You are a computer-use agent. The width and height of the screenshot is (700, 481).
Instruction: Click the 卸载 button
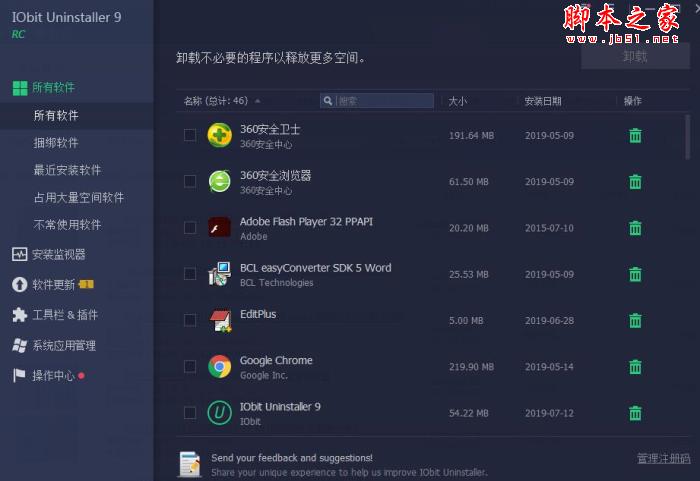(x=635, y=57)
